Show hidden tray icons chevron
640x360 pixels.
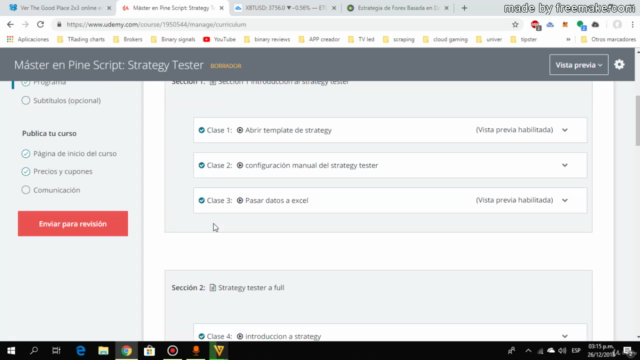[528, 351]
